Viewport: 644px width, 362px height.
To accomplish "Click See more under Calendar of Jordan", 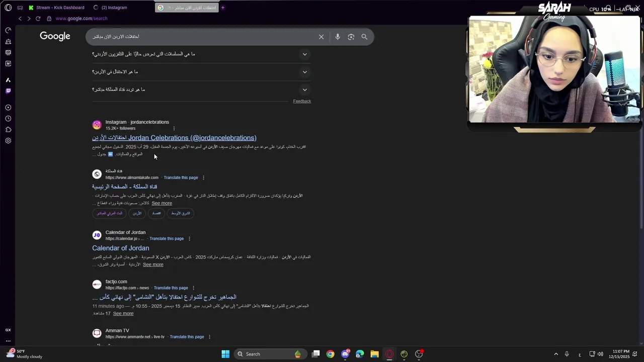I will coord(153,264).
